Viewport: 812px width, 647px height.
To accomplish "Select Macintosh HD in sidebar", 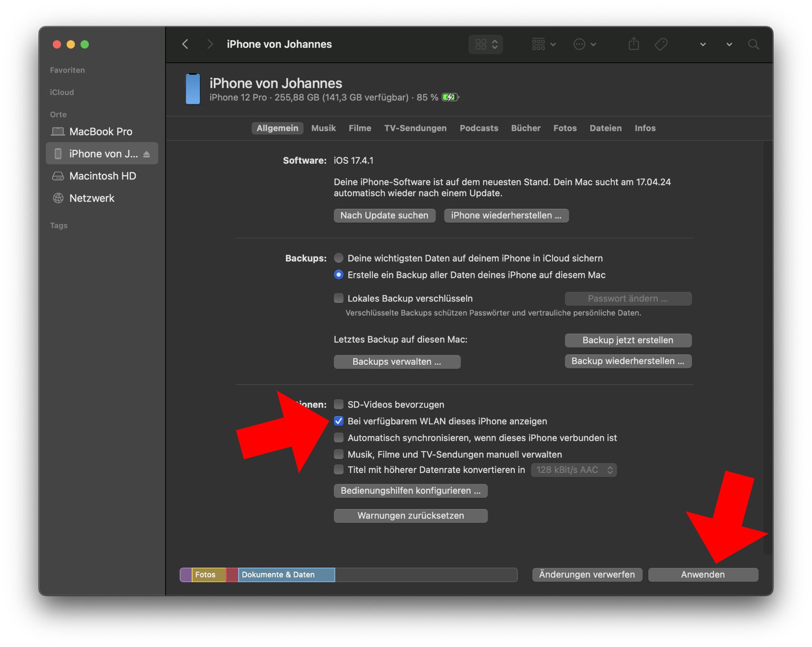I will [102, 176].
